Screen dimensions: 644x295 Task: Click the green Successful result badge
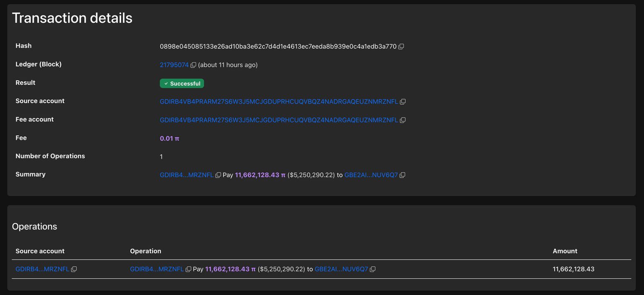(x=182, y=84)
